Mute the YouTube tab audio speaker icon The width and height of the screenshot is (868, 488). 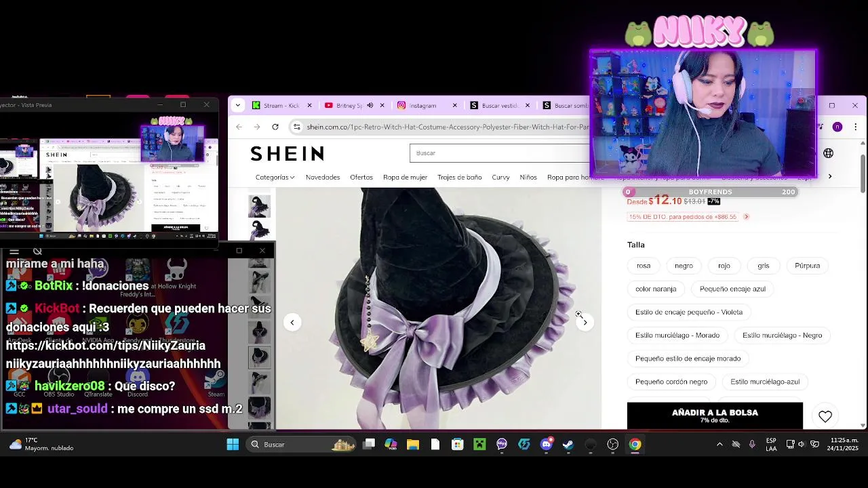[370, 105]
